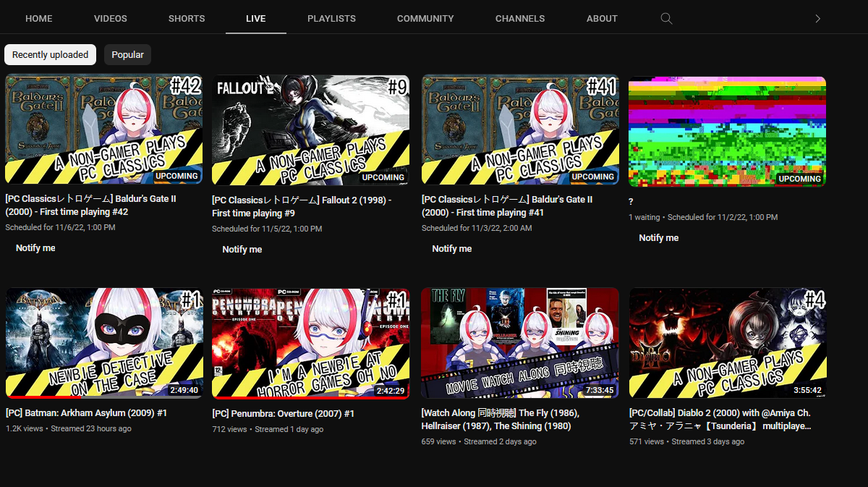Open Penumbra: Overture video thumbnail
The width and height of the screenshot is (868, 487).
[x=310, y=343]
